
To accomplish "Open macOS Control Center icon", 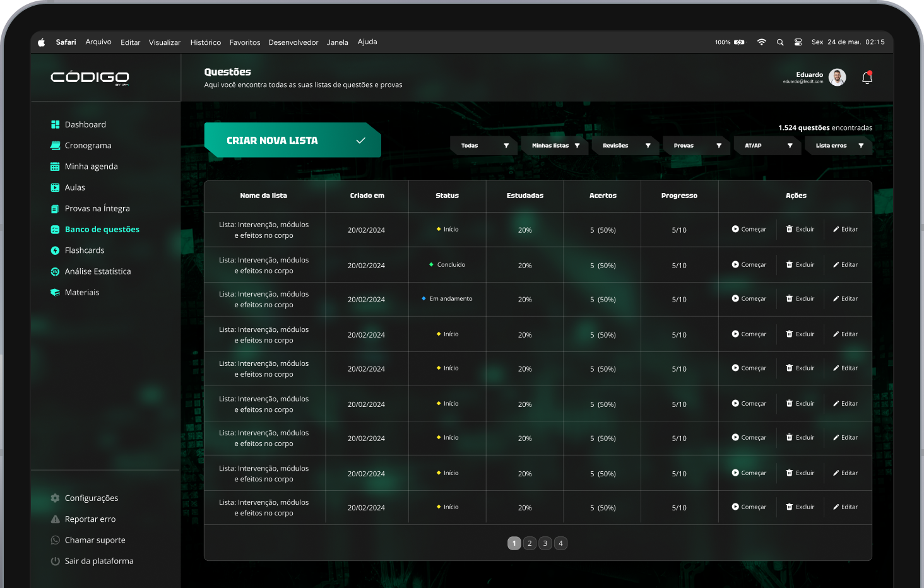I will click(798, 42).
